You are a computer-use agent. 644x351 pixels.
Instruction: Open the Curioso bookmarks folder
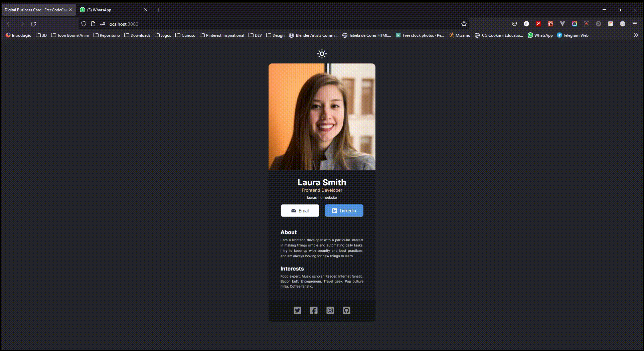[x=185, y=35]
